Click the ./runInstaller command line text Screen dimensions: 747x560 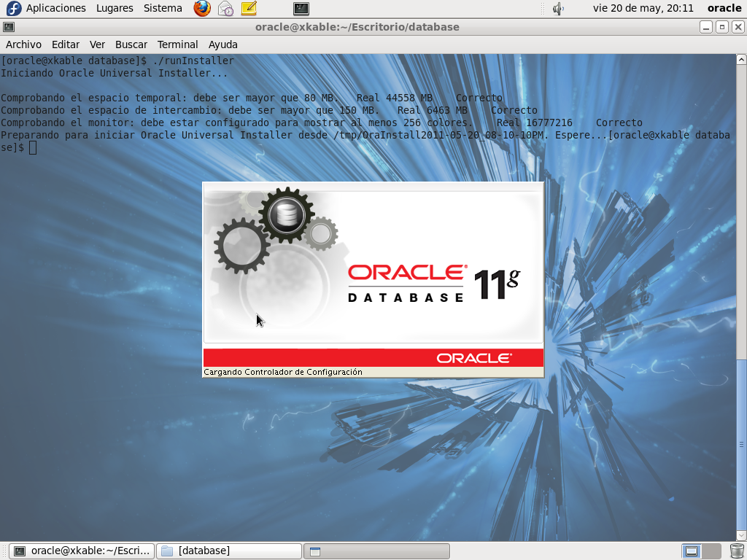193,61
